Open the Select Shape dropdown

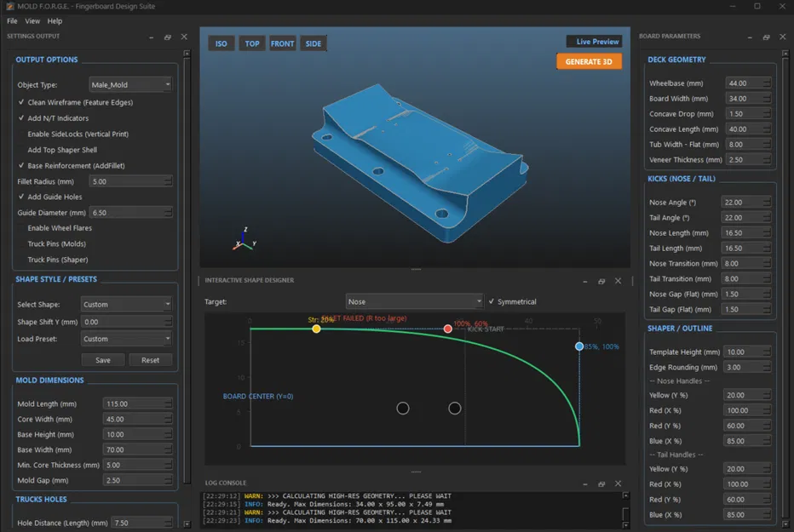(x=127, y=304)
